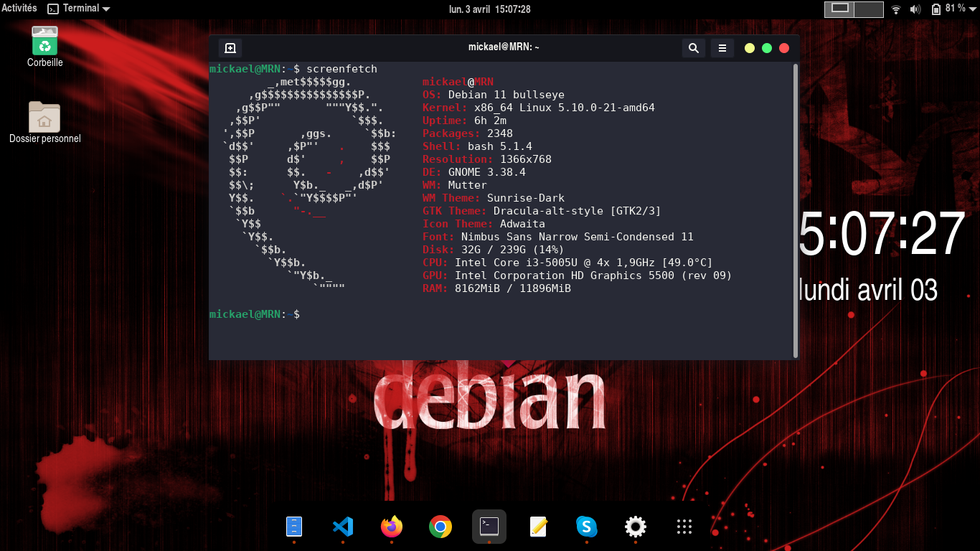This screenshot has width=980, height=551.
Task: Open a new terminal tab
Action: click(230, 48)
